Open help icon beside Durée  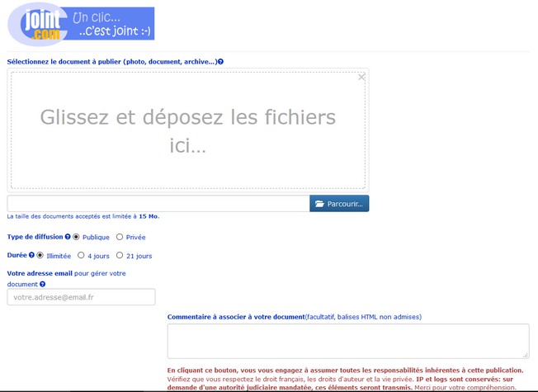31,255
